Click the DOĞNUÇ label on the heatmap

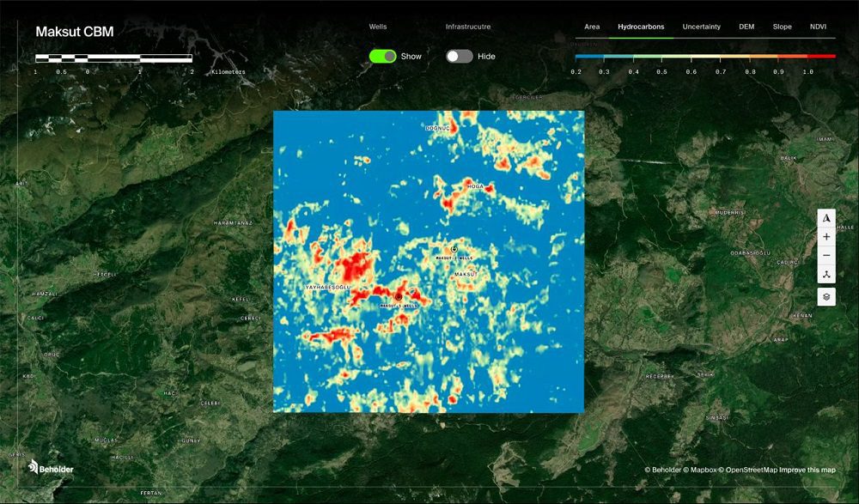[x=438, y=128]
